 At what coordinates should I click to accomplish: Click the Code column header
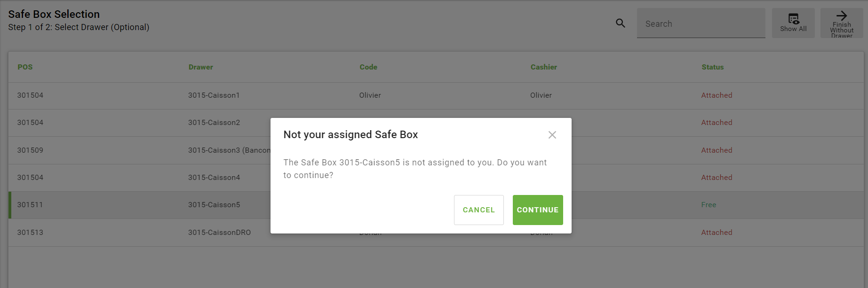pos(368,67)
